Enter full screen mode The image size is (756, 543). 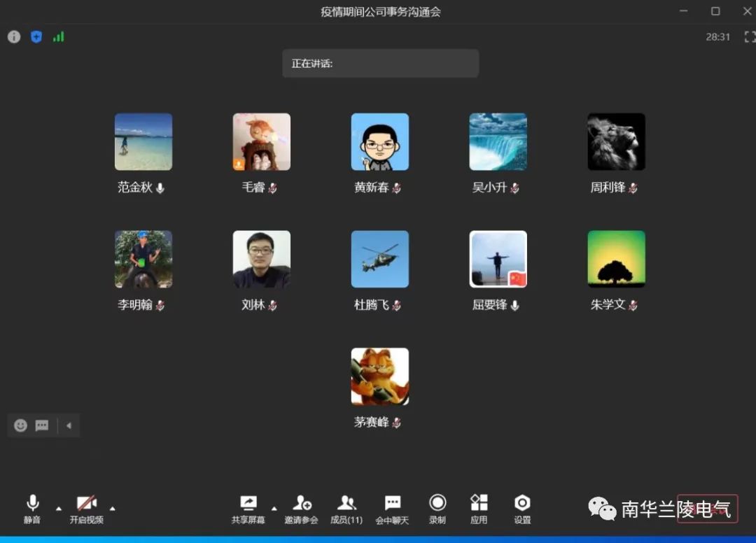pos(749,37)
